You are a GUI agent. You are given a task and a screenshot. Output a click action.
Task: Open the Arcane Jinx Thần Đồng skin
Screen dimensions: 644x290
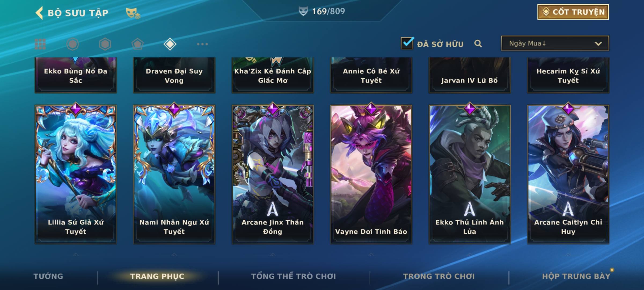point(273,174)
